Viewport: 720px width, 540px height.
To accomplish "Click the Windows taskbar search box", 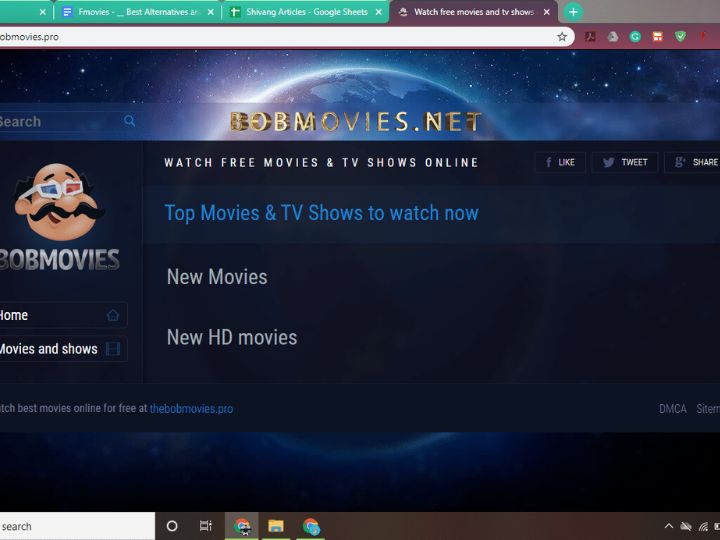I will [x=77, y=526].
